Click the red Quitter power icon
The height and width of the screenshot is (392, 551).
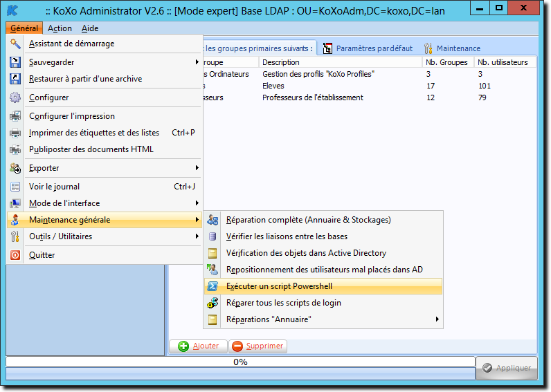pyautogui.click(x=15, y=255)
